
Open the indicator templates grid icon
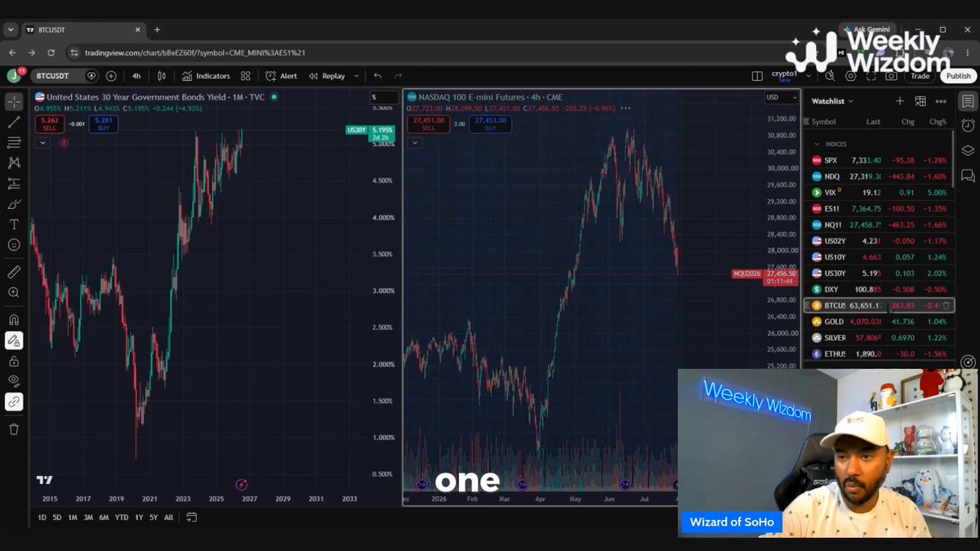(x=247, y=76)
